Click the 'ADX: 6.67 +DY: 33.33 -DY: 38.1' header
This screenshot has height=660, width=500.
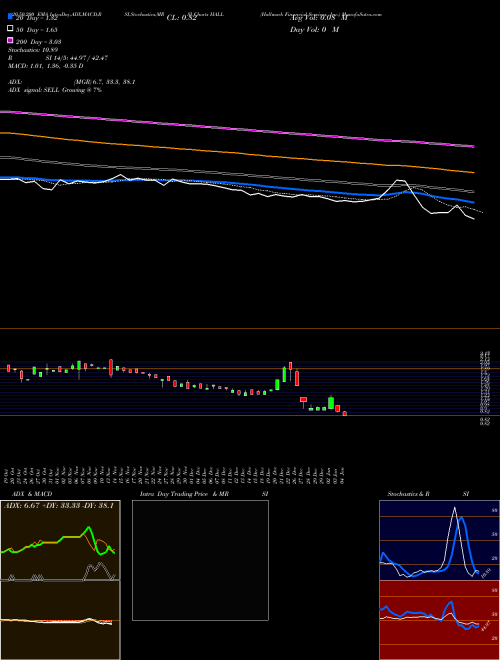click(x=59, y=506)
